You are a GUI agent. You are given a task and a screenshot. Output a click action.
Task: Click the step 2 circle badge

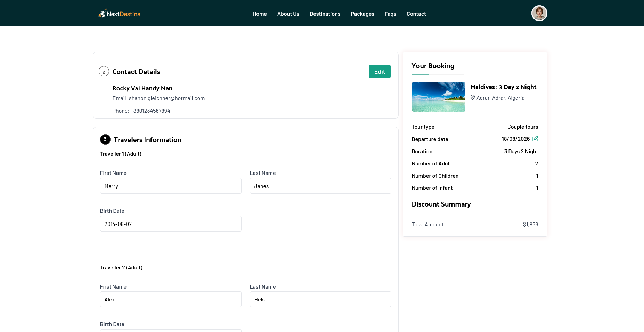click(104, 71)
